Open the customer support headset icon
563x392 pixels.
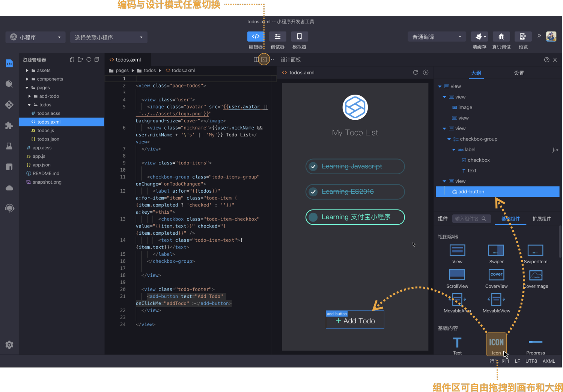click(x=9, y=208)
